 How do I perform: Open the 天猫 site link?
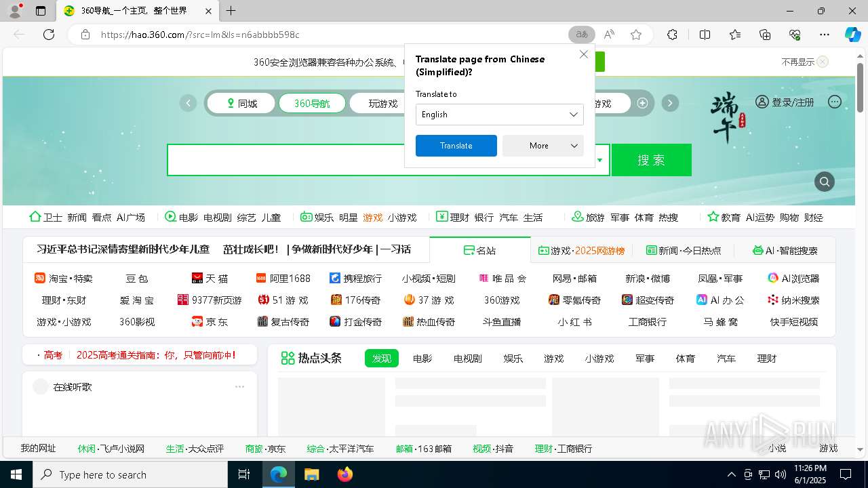[210, 279]
